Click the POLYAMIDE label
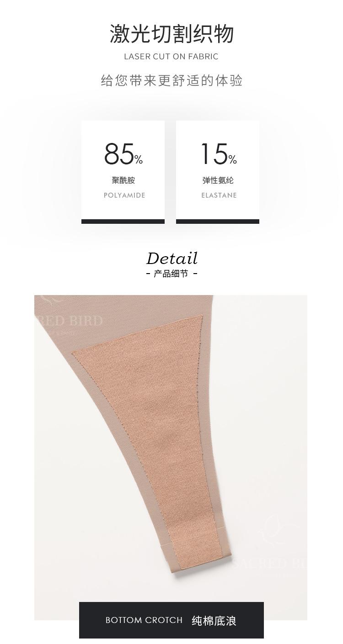Image resolution: width=343 pixels, height=644 pixels. (124, 195)
